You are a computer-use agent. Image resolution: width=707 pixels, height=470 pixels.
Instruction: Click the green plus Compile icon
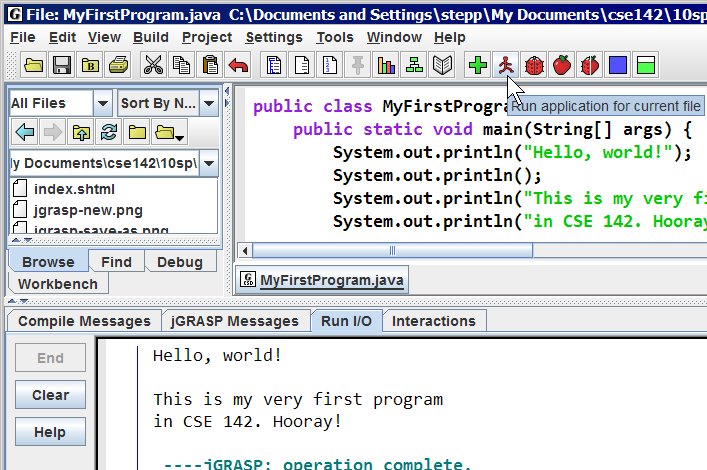478,66
